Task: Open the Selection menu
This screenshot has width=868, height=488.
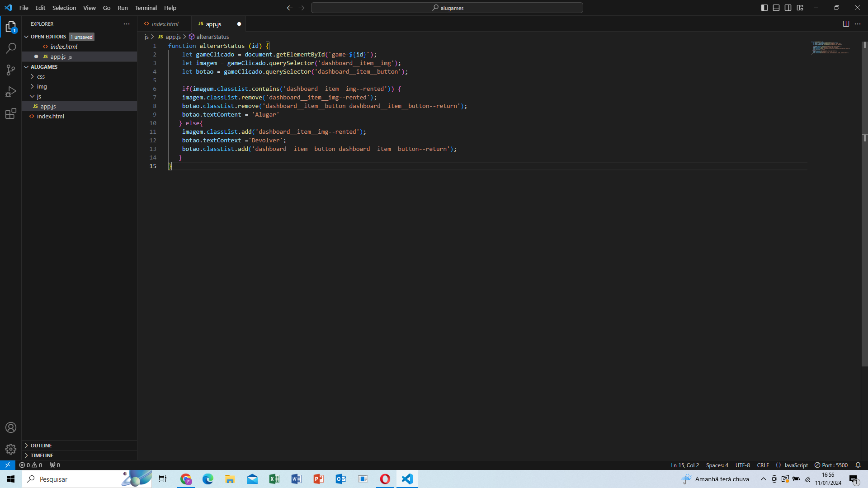Action: (64, 8)
